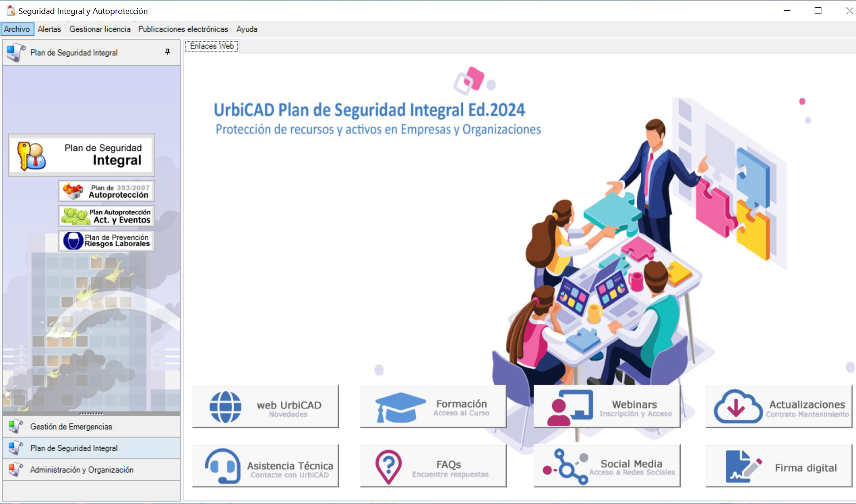Click Gestión de Emergencias panel icon
This screenshot has height=504, width=856.
(x=16, y=426)
